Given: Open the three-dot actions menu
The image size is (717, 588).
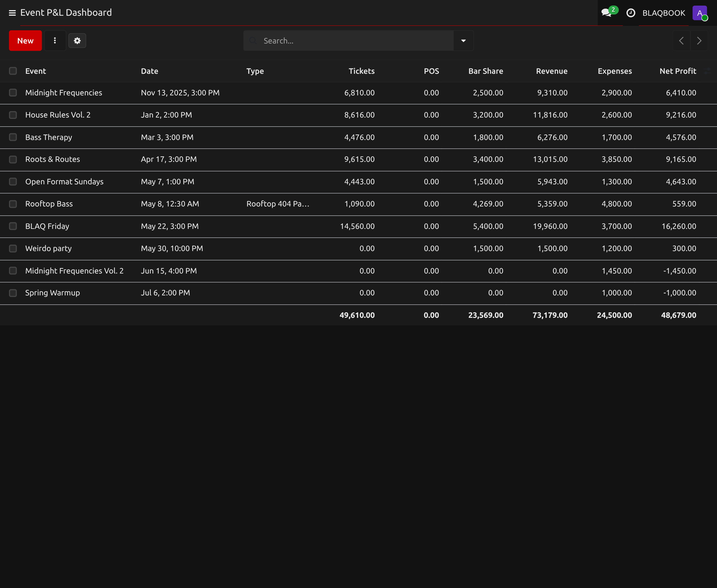Looking at the screenshot, I should click(55, 41).
